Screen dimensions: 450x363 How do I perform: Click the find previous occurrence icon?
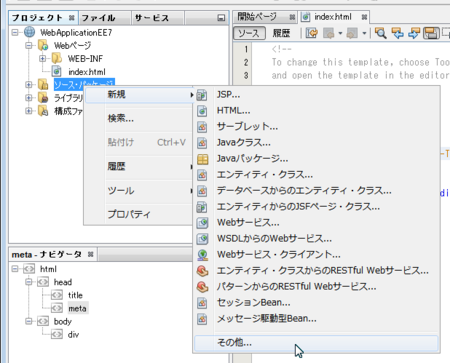coord(397,33)
